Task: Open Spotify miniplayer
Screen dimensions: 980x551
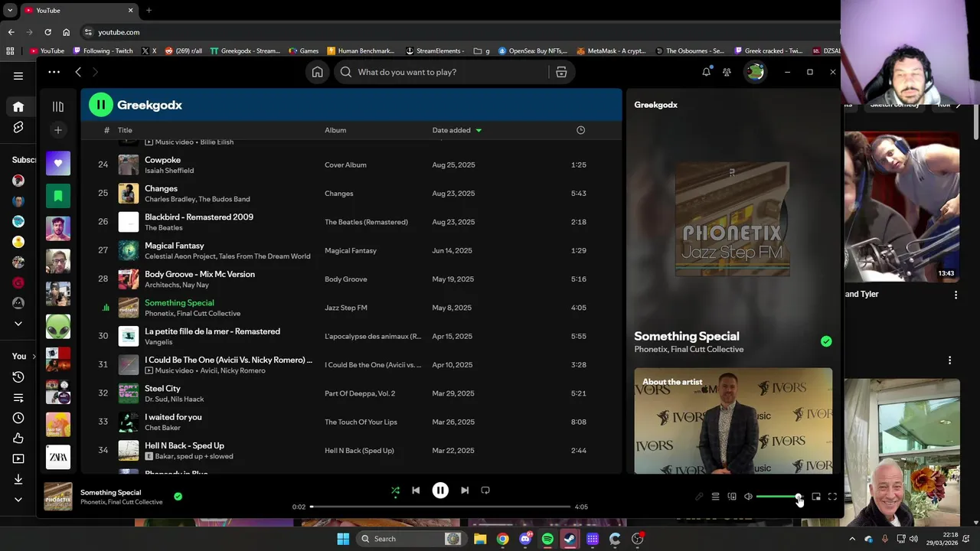Action: click(816, 497)
